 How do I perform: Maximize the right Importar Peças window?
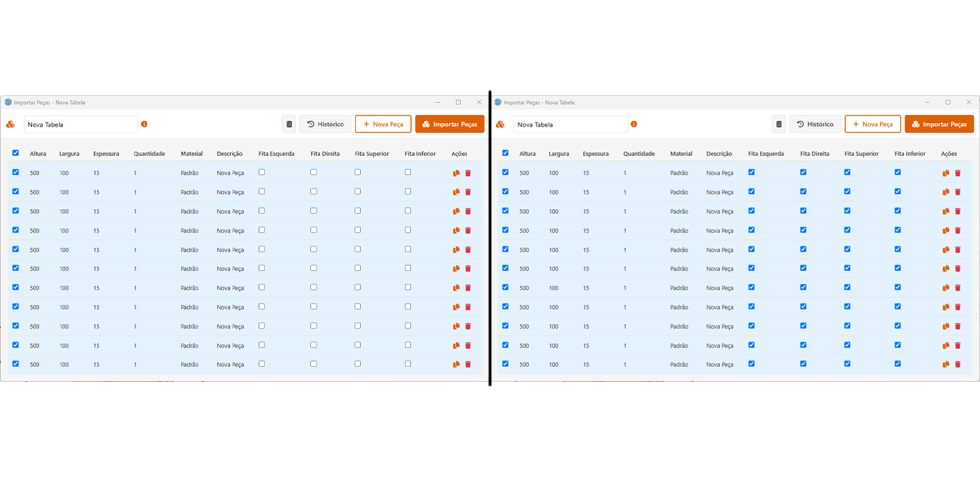[947, 102]
